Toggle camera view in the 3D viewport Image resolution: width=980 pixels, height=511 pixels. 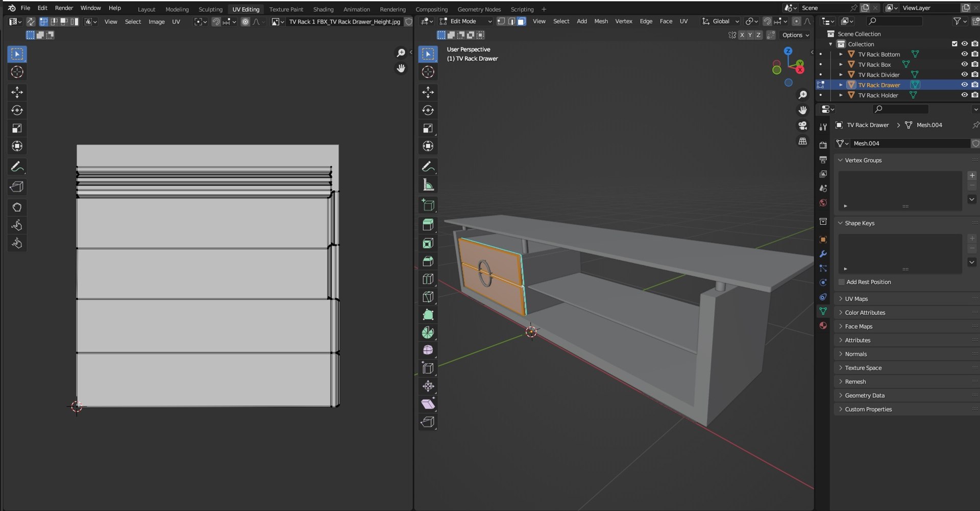pos(802,125)
